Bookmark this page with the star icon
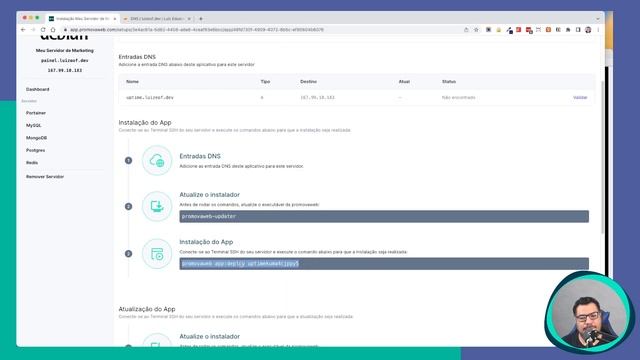 point(476,30)
